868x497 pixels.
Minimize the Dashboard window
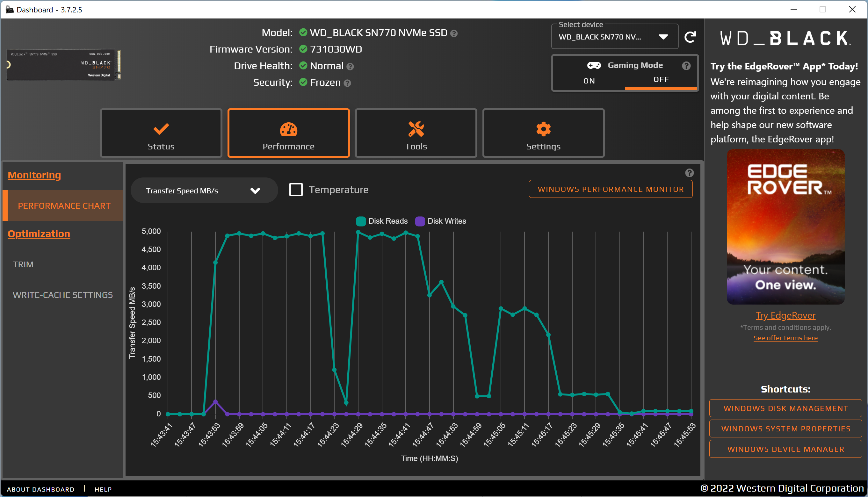point(793,9)
